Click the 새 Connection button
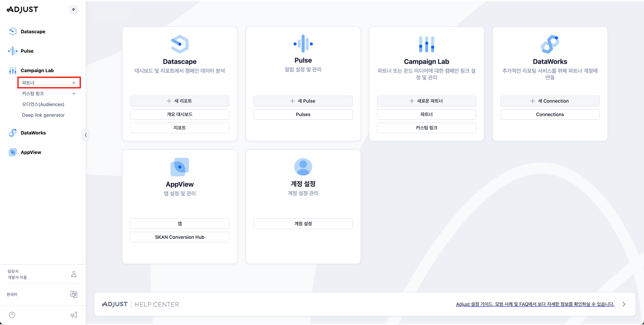644x325 pixels. pos(550,101)
